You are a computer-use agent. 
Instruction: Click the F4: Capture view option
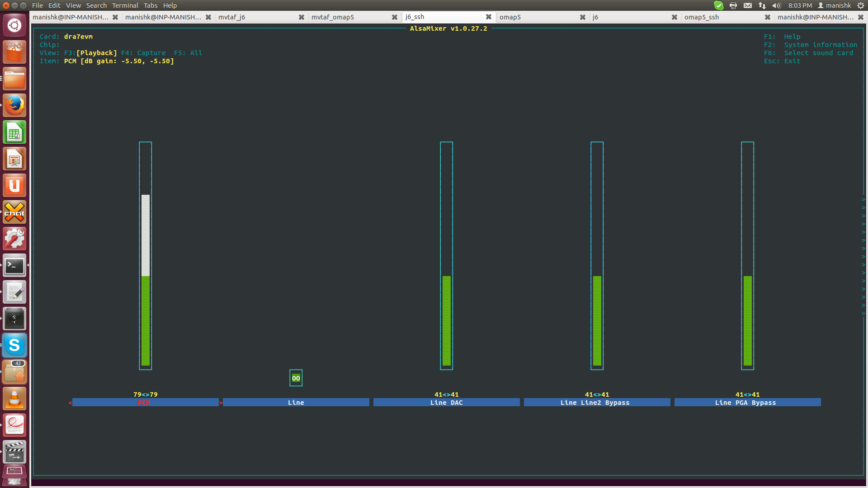pos(143,53)
